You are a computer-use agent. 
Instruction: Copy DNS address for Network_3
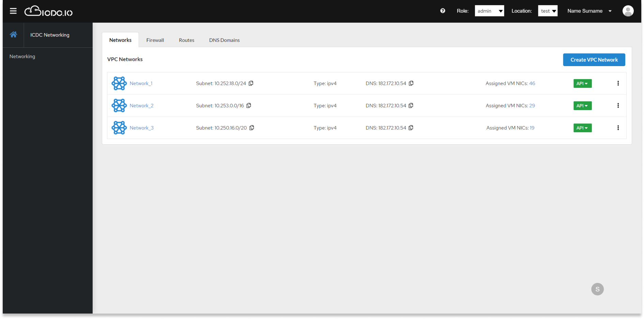(x=411, y=128)
